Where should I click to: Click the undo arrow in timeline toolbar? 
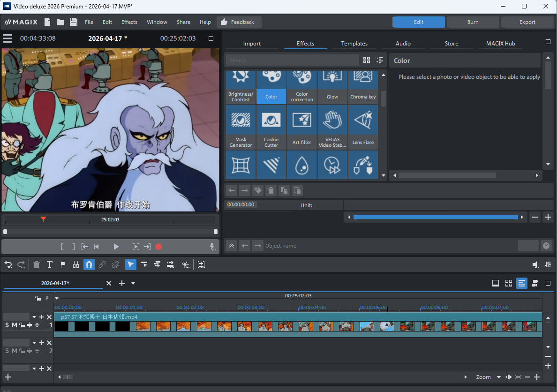pos(8,264)
